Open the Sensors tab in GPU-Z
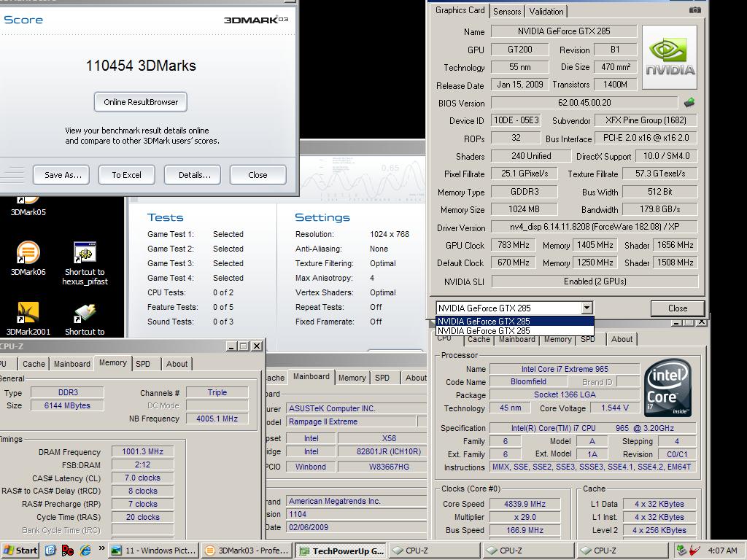 [507, 12]
